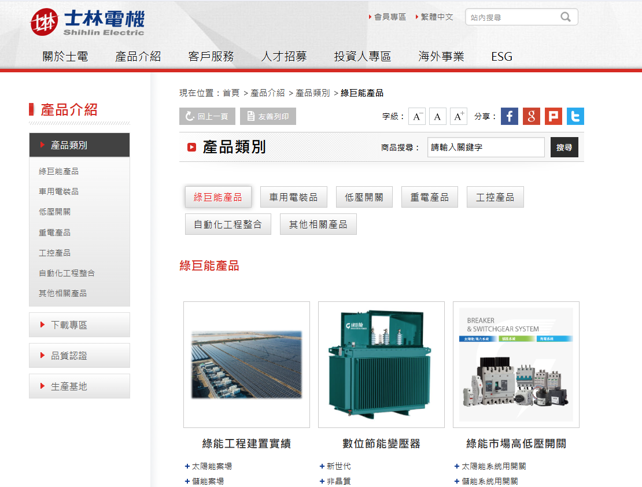This screenshot has width=642, height=487.
Task: Expand the 下載專區 sidebar section
Action: tap(79, 325)
